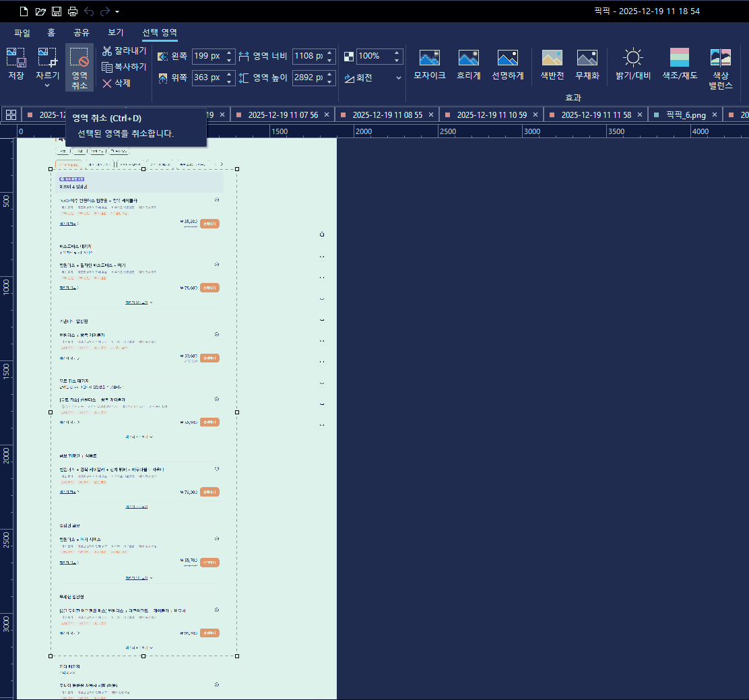The image size is (749, 700).
Task: Click the transparency checkerboard icon
Action: click(x=349, y=57)
